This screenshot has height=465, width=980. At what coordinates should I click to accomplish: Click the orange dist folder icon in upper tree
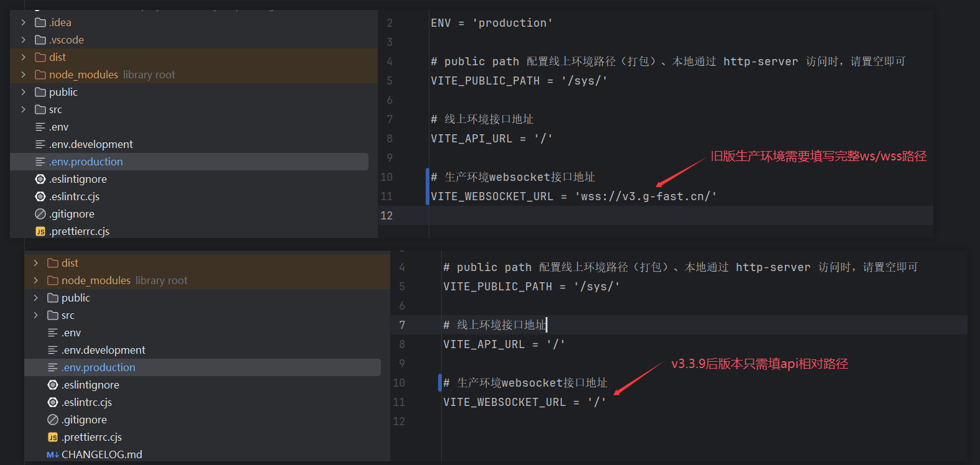tap(40, 57)
